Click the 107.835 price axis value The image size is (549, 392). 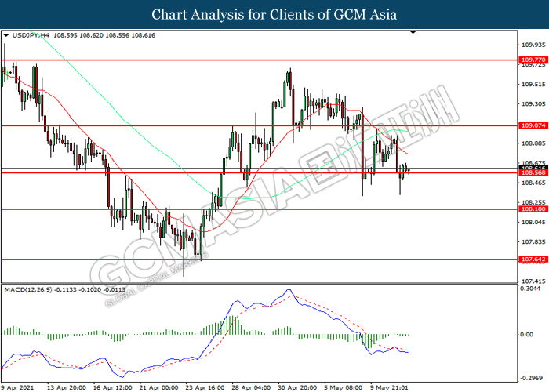tap(533, 241)
